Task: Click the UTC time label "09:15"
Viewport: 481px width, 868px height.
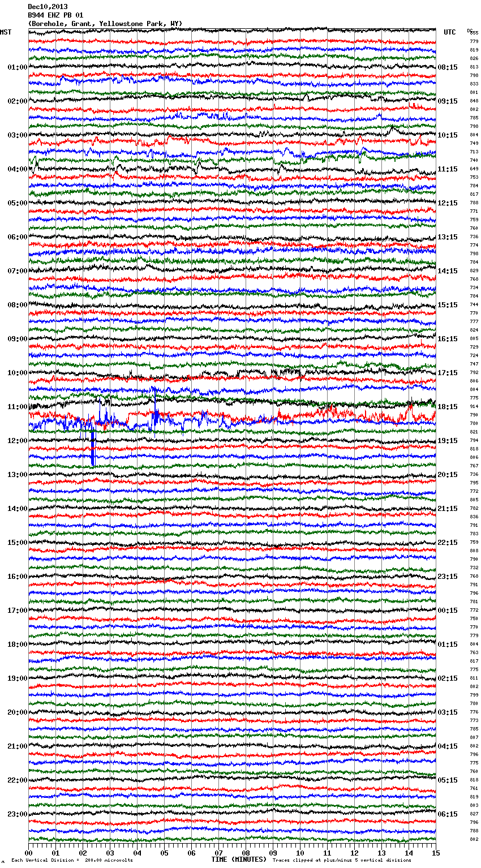Action: [448, 101]
